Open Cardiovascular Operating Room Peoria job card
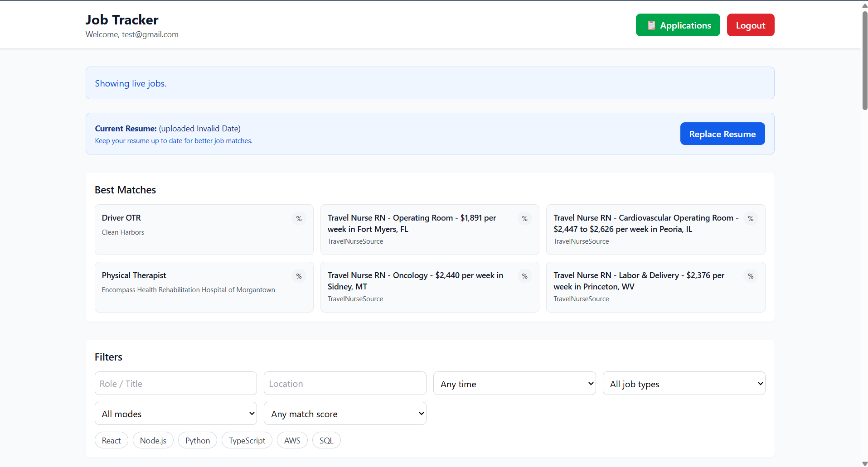This screenshot has height=467, width=868. coord(655,230)
